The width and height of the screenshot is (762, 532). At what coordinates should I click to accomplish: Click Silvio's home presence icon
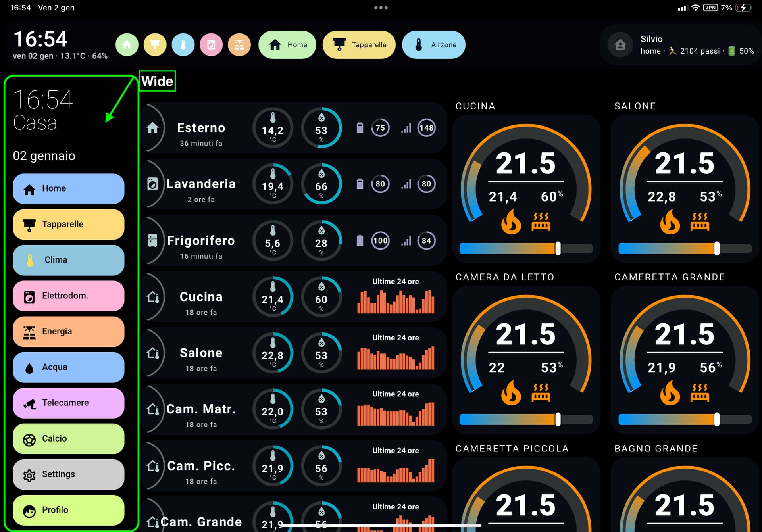(x=620, y=45)
